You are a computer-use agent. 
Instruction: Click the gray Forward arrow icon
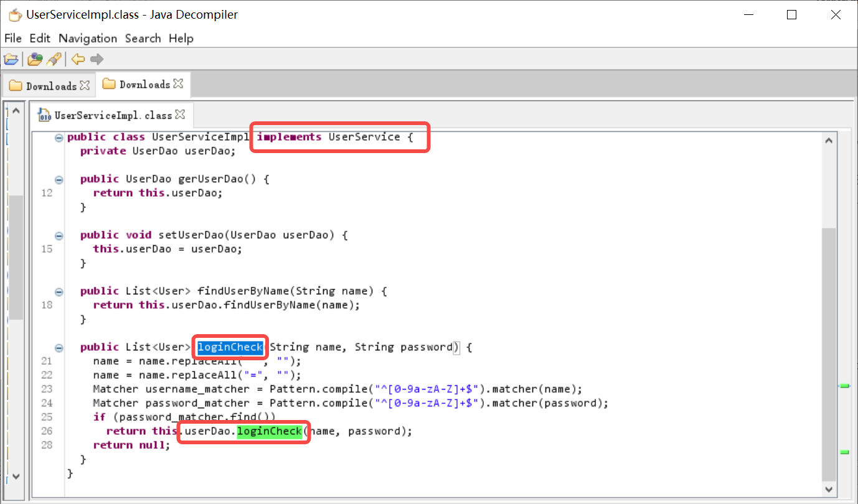coord(97,59)
